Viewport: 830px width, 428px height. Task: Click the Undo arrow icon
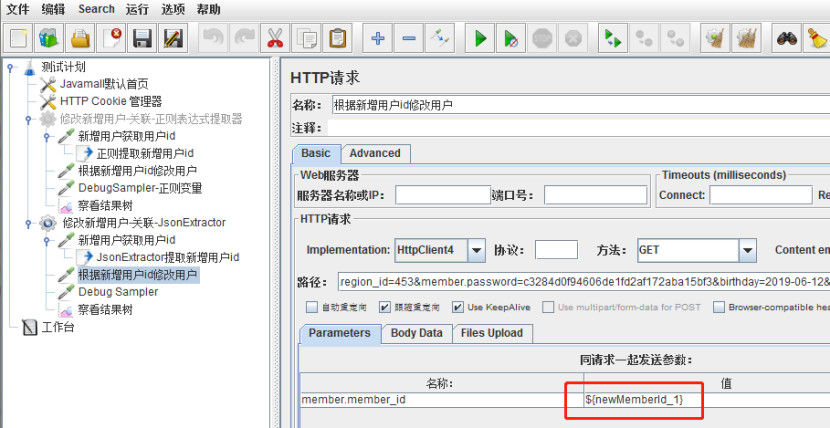tap(213, 38)
